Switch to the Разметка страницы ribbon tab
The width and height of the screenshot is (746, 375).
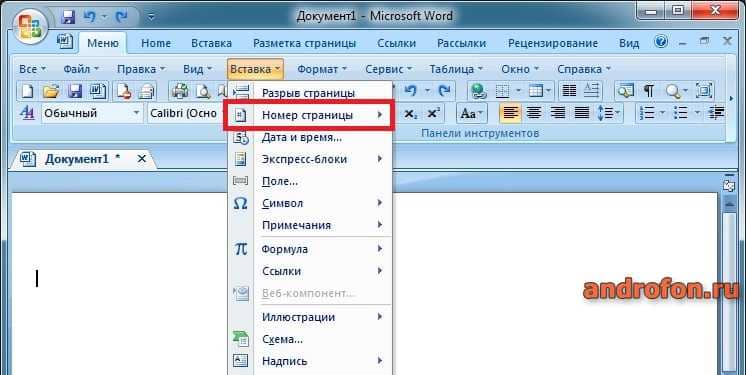tap(304, 43)
